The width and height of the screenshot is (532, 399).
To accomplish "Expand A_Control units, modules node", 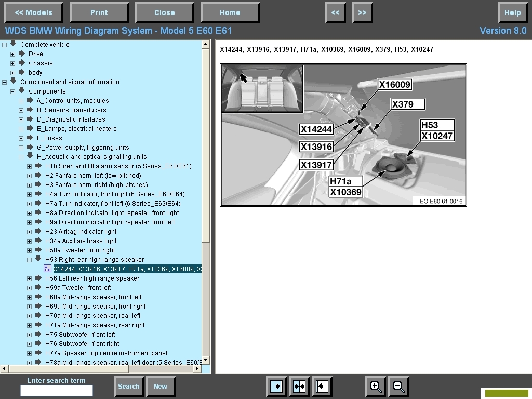I will 21,101.
